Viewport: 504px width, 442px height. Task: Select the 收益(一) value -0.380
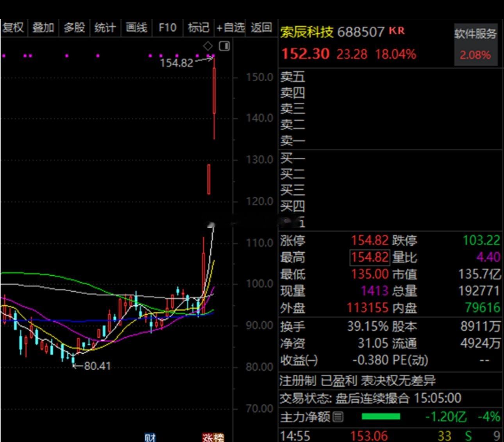[x=370, y=360]
